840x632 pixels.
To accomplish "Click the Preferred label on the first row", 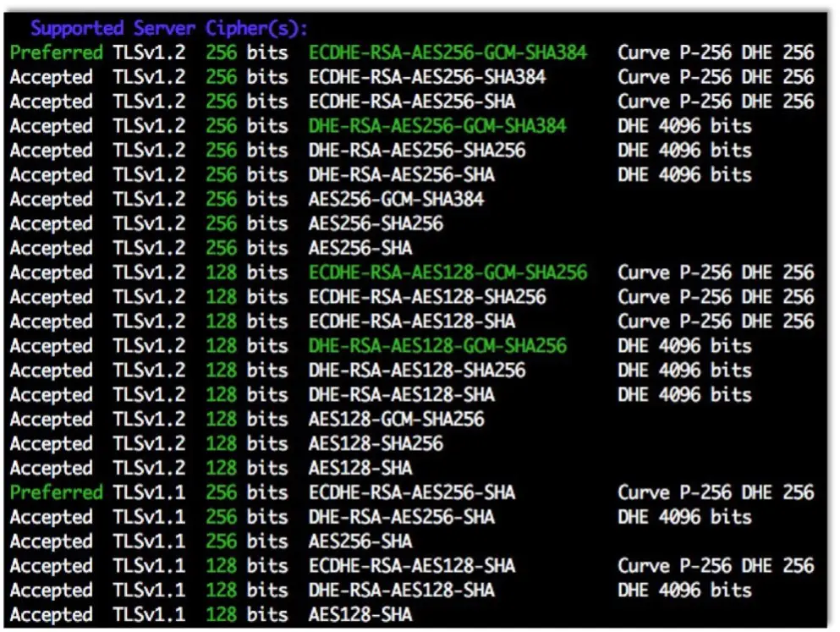I will point(56,52).
